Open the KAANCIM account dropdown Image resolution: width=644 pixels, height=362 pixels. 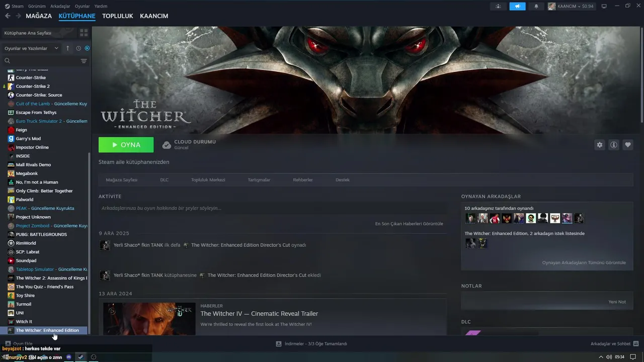(x=571, y=6)
